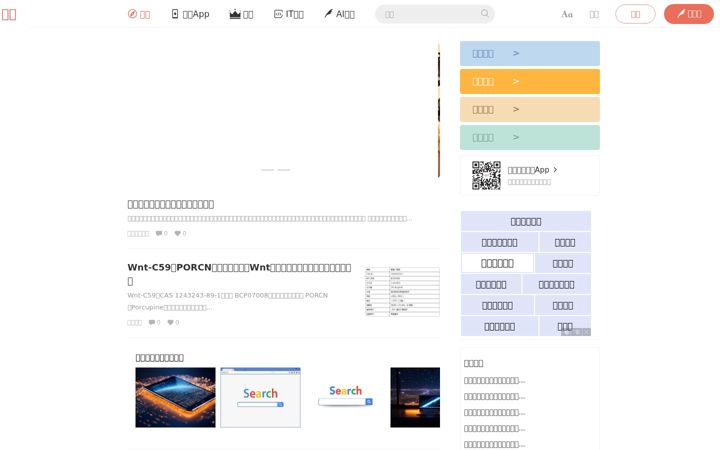Click comment icon of article above Wnt-C59
Screen dimensions: 720x450
coord(158,233)
